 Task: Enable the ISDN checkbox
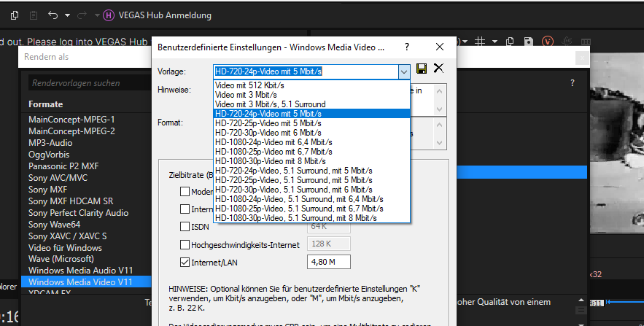coord(185,227)
